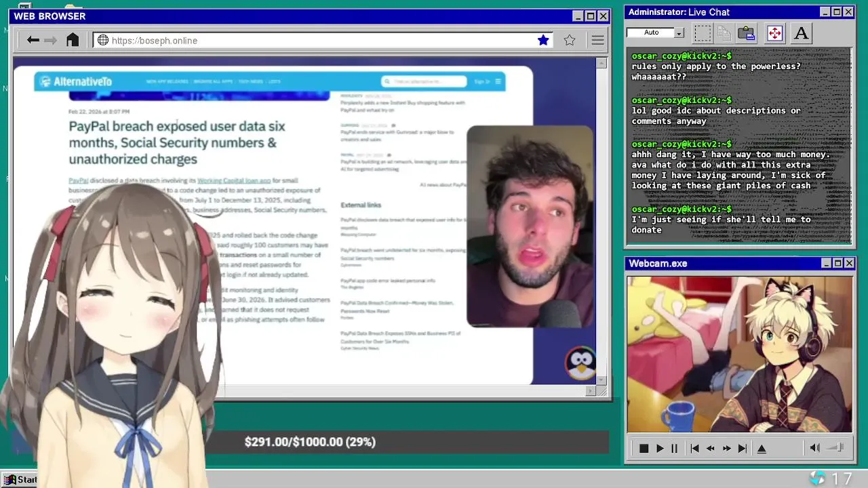Click the Webcam.exe volume slider

pyautogui.click(x=835, y=447)
